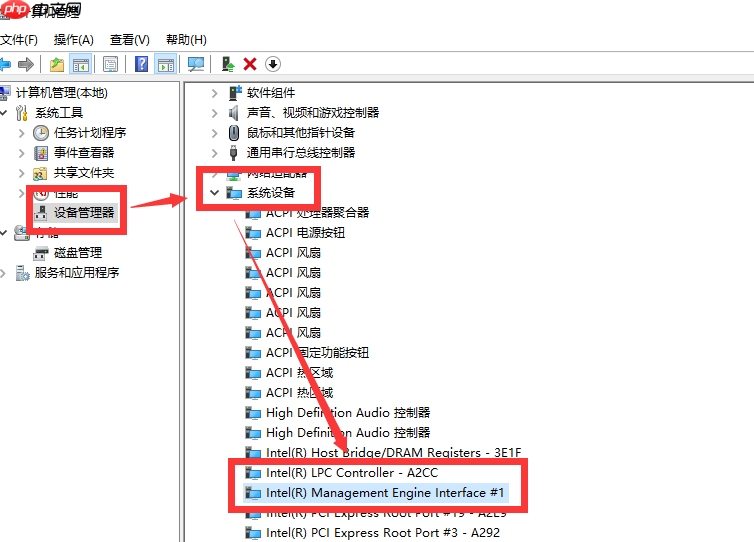Select Intel(R) LPC Controller - A2CC

pos(352,473)
